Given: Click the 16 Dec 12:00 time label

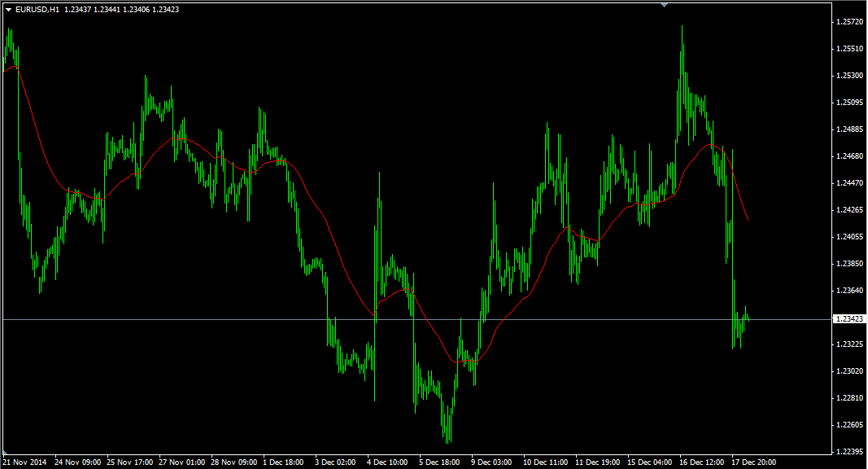Looking at the screenshot, I should 701,462.
